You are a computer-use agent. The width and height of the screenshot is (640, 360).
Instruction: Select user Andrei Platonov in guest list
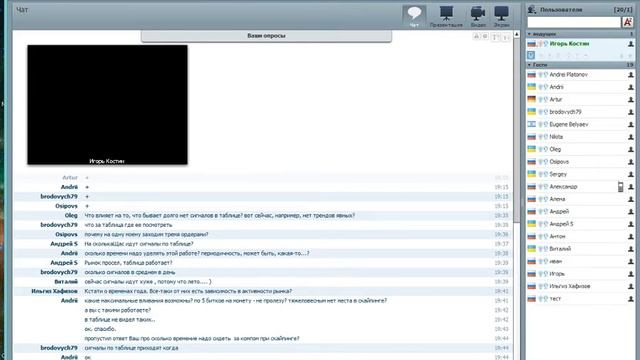click(x=569, y=75)
